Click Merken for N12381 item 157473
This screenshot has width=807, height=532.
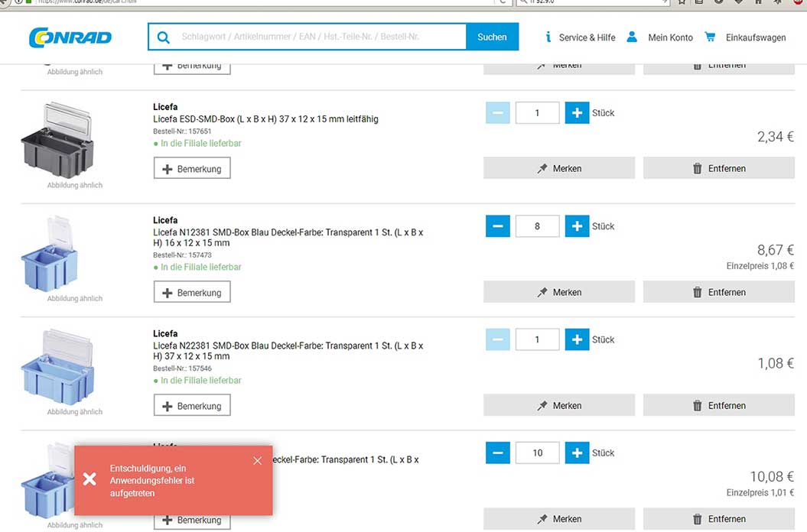click(x=559, y=292)
